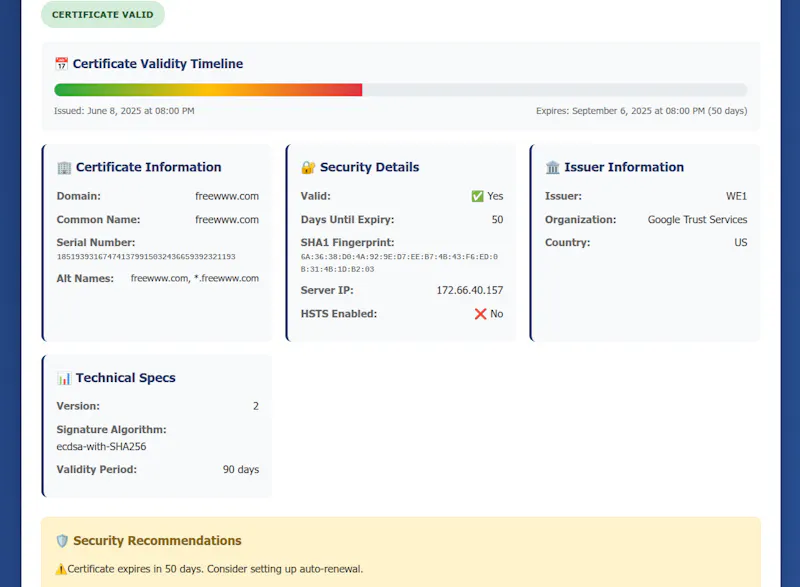The width and height of the screenshot is (800, 587).
Task: Click the Technical Specs heading
Action: point(126,378)
